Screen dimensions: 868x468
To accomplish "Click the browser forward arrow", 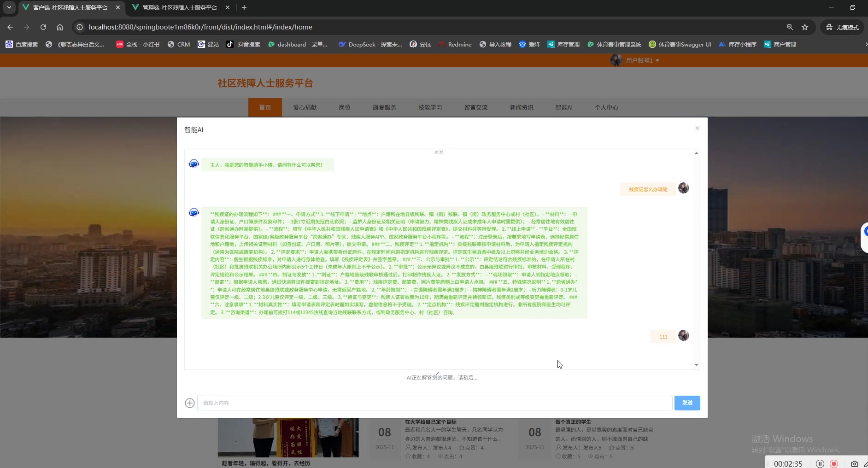I will point(27,27).
